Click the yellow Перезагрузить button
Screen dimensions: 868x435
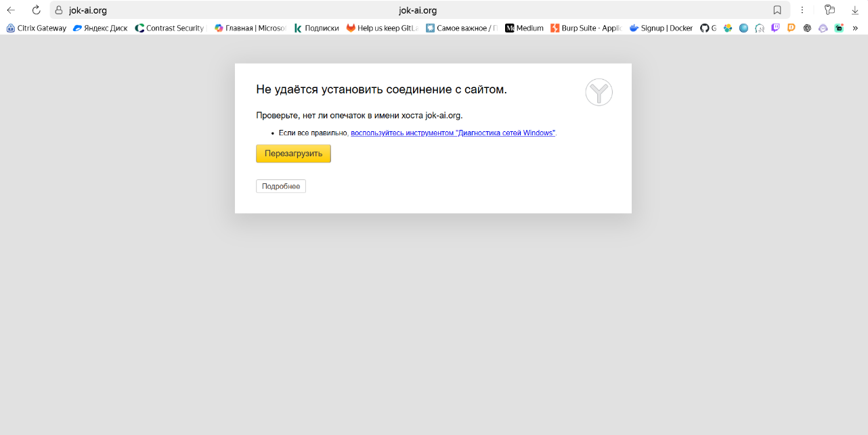tap(293, 154)
